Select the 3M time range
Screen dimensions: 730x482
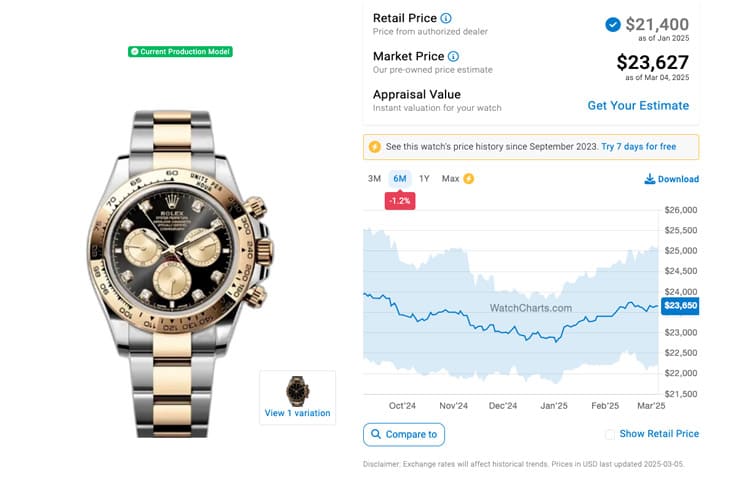pos(374,179)
